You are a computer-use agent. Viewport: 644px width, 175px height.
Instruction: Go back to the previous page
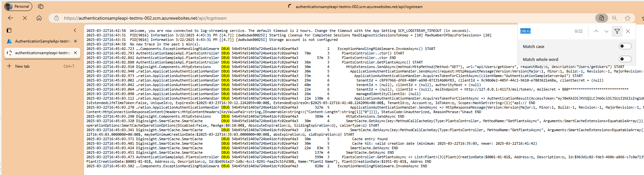click(x=11, y=18)
